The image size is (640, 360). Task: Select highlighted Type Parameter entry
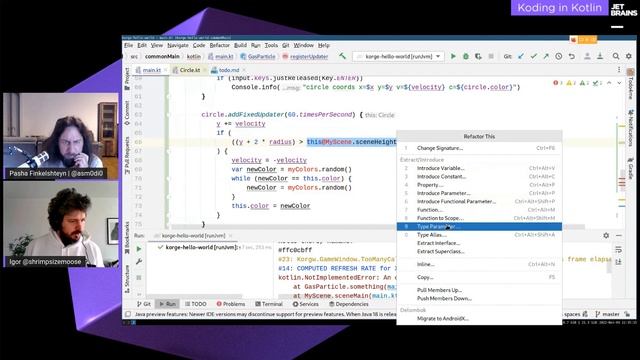click(x=479, y=227)
